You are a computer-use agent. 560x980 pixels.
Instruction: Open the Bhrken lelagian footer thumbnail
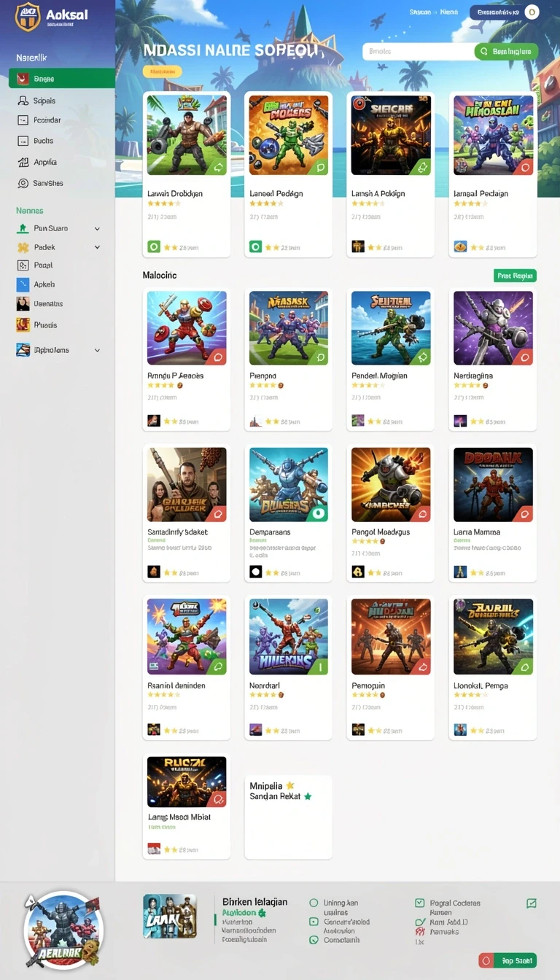click(170, 916)
